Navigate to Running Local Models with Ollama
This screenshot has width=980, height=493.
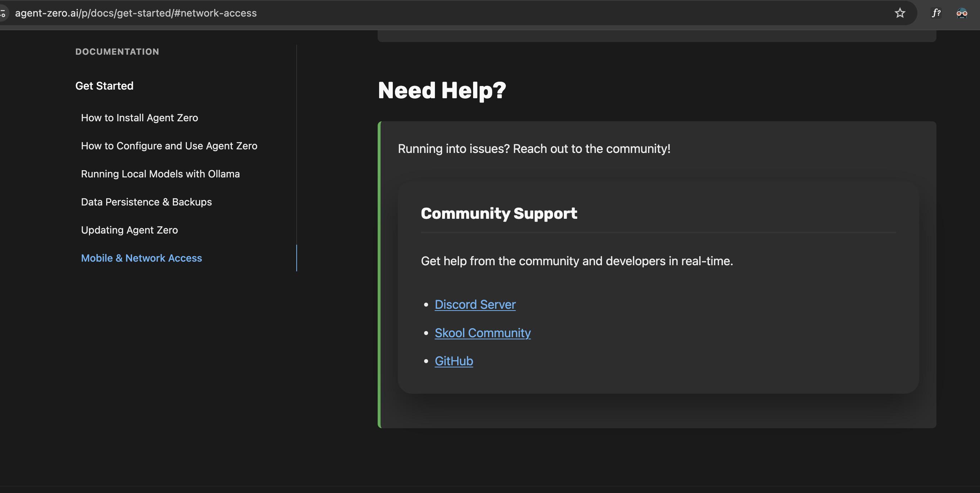coord(160,174)
